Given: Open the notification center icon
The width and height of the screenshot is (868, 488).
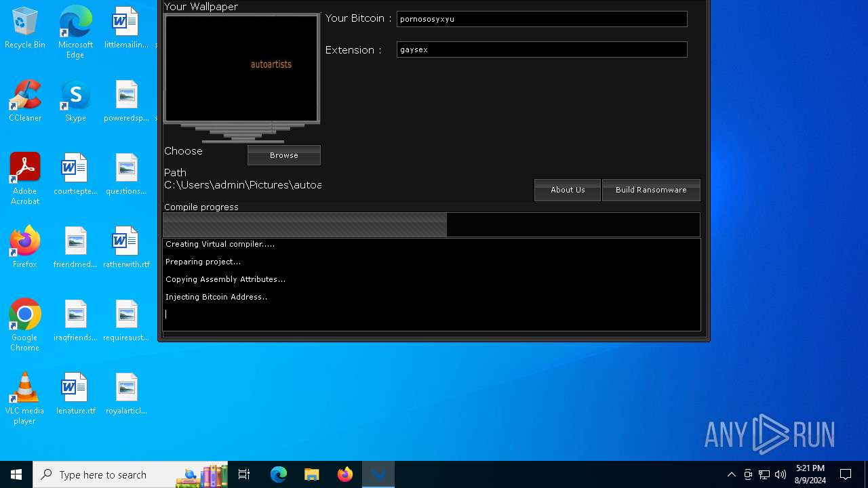Looking at the screenshot, I should pos(846,474).
